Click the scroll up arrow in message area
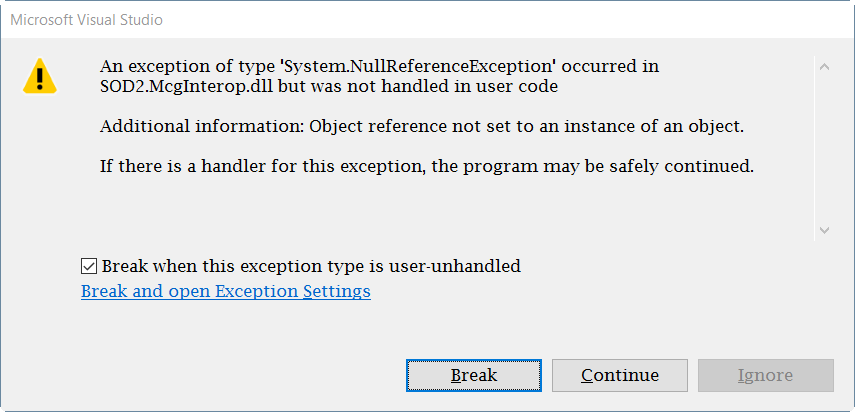 coord(824,67)
